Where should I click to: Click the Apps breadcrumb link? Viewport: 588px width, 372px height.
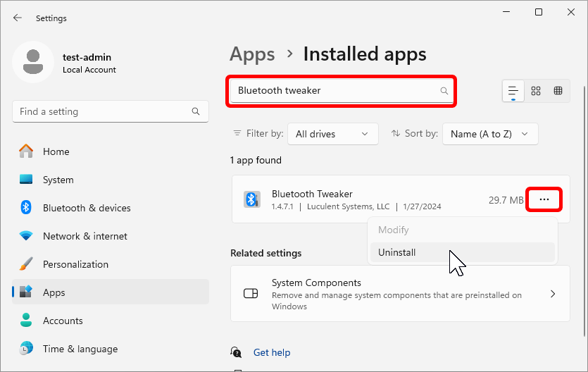(252, 54)
